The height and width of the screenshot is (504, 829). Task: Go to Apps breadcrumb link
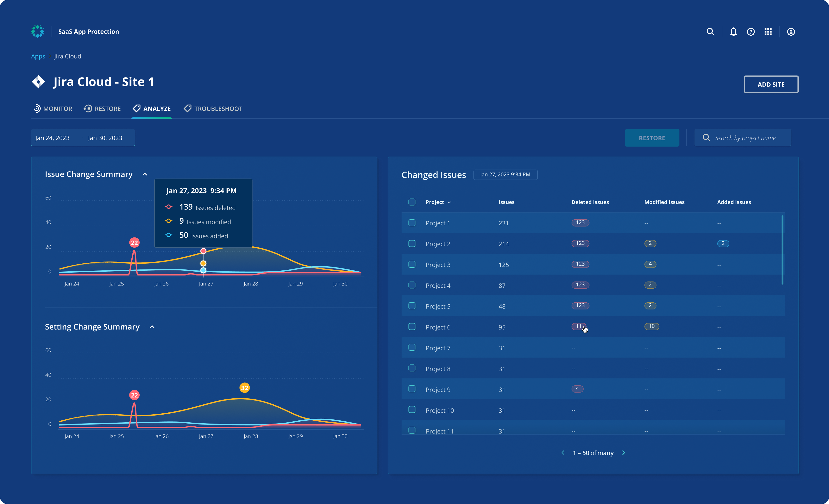pyautogui.click(x=38, y=56)
